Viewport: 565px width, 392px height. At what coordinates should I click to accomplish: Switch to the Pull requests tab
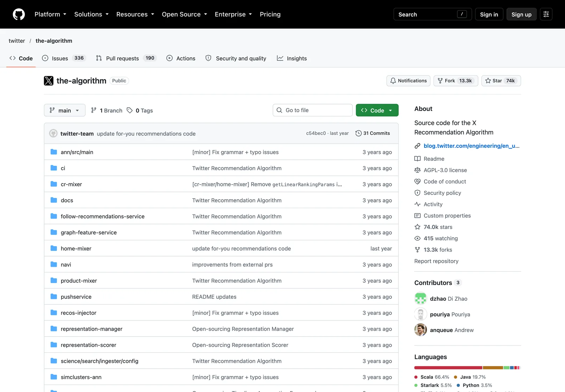point(126,58)
